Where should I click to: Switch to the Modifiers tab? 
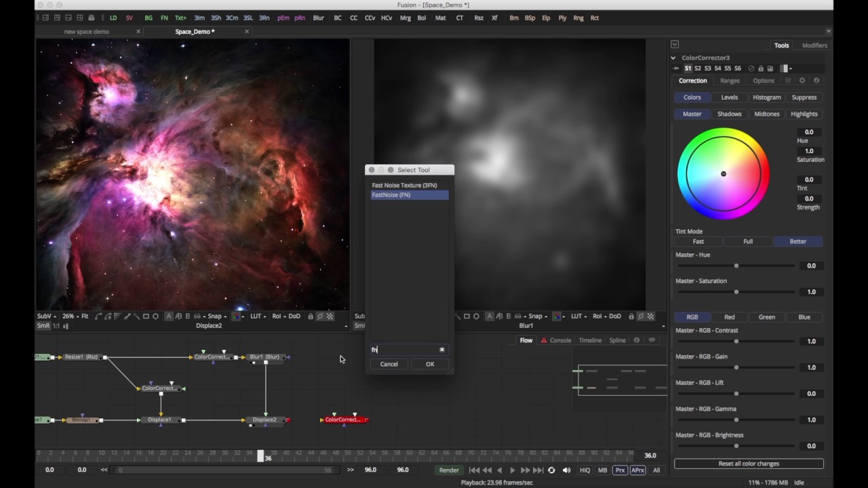pyautogui.click(x=814, y=45)
